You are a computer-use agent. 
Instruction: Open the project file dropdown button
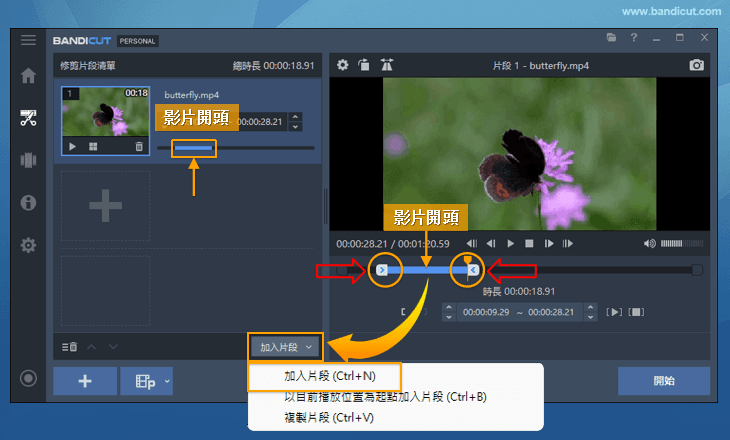pos(147,381)
